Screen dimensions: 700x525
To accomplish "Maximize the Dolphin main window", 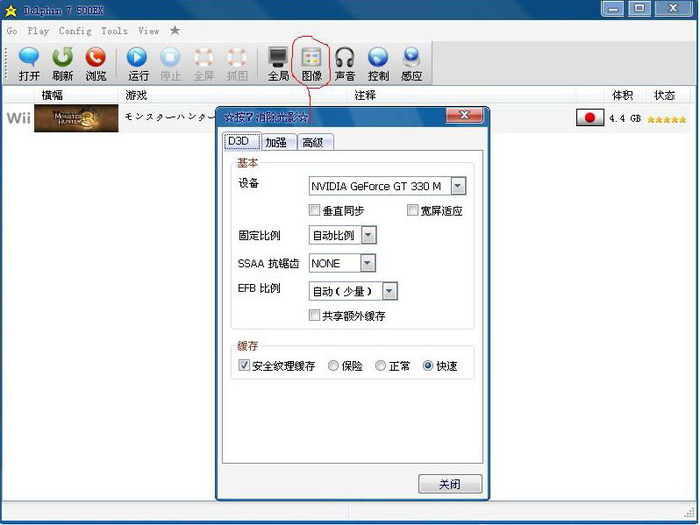I will pos(640,8).
